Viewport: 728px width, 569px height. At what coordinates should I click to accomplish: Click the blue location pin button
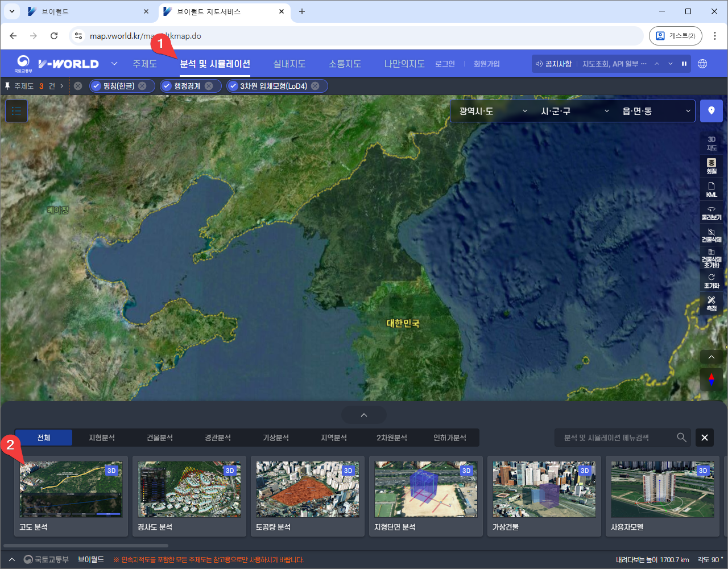coord(711,111)
